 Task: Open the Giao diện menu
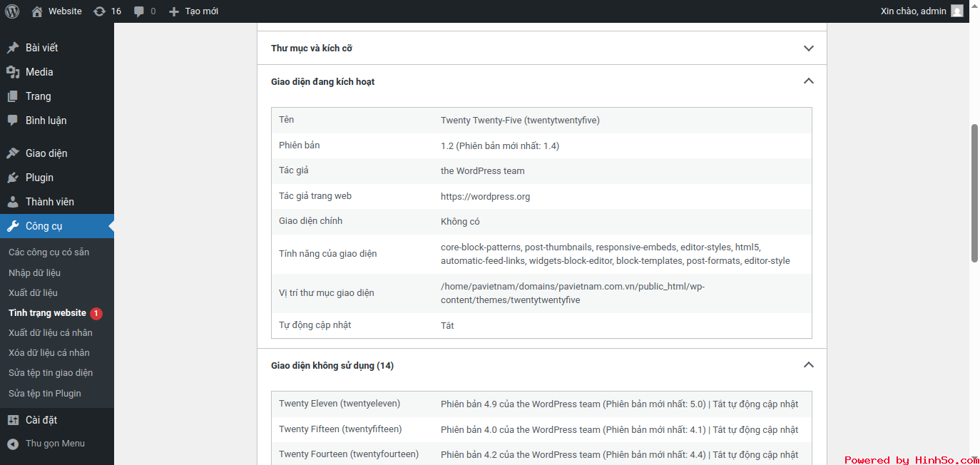click(46, 153)
